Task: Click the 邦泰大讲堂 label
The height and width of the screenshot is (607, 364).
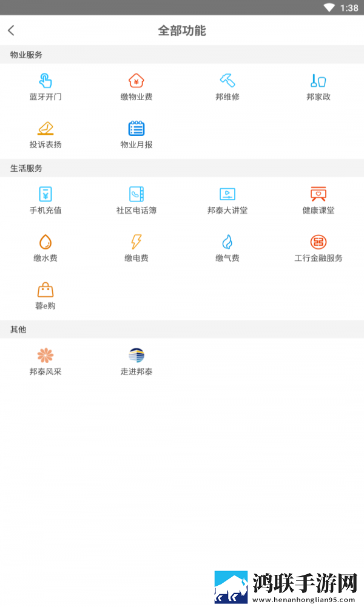Action: click(227, 210)
